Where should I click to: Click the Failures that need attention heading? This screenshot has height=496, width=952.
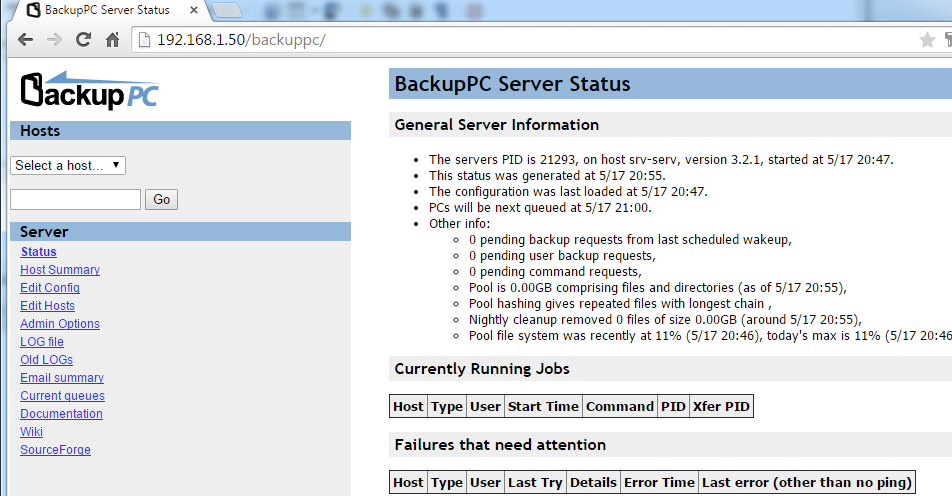click(x=670, y=444)
